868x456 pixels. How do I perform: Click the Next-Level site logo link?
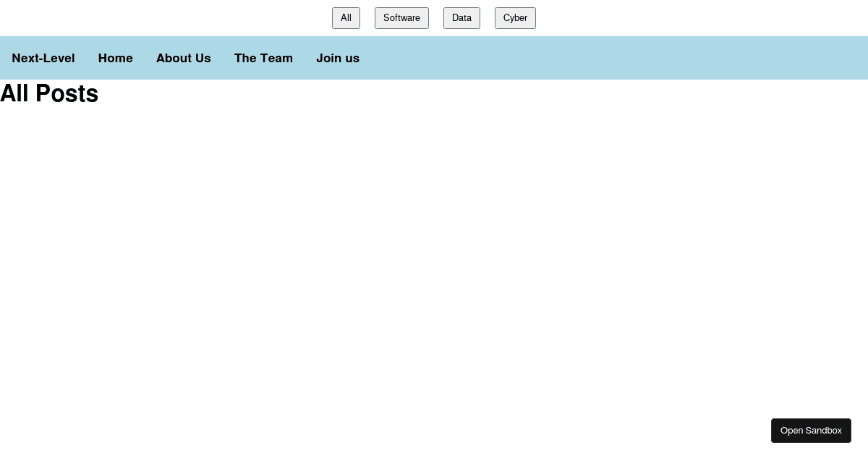click(43, 58)
